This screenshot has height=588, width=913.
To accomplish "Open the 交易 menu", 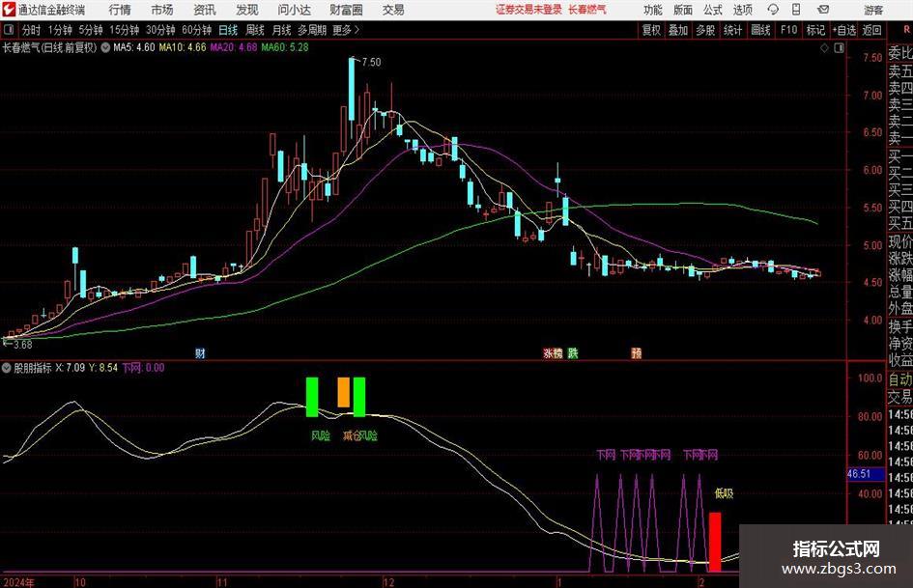I will tap(393, 10).
